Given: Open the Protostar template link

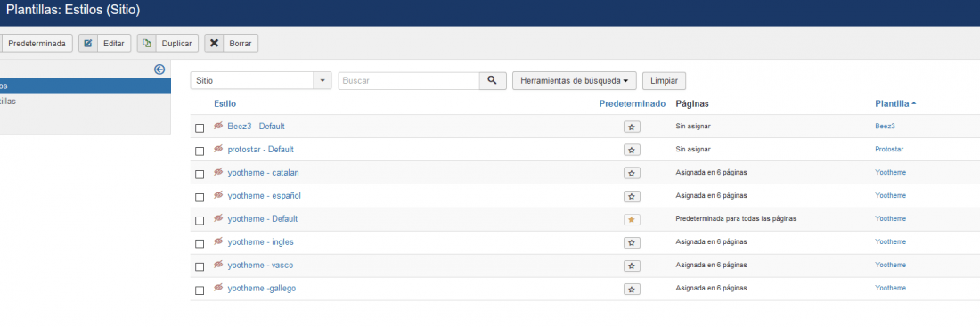Looking at the screenshot, I should point(889,150).
